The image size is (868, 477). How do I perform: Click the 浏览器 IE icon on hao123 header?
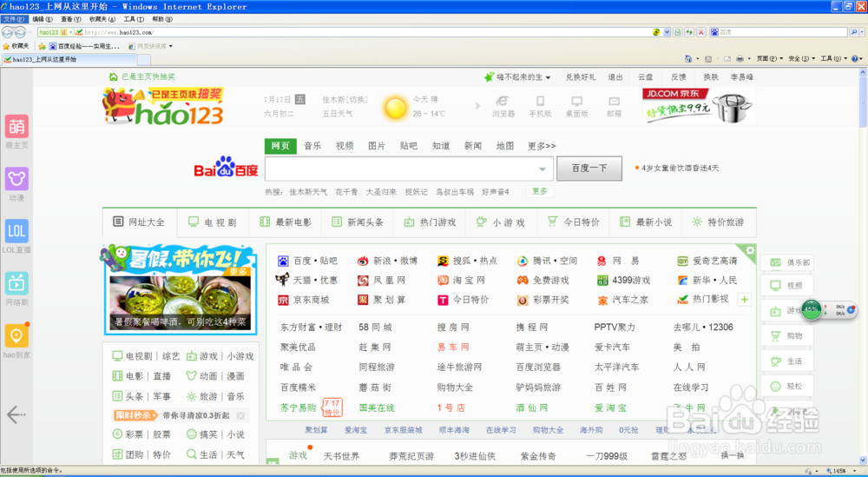pyautogui.click(x=503, y=101)
